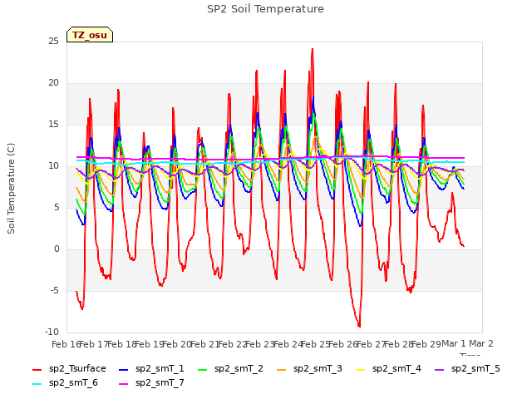Viewport: 532px width, 399px height.
Task: Click the Feb 25 x-axis tick label
Action: [x=315, y=344]
